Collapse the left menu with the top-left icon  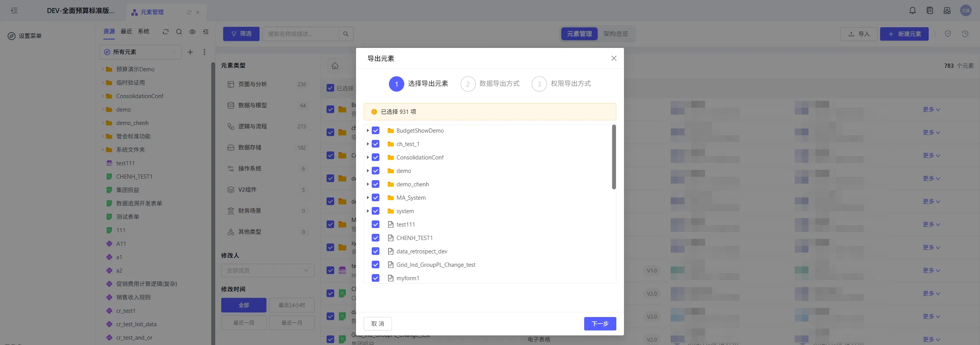click(14, 11)
